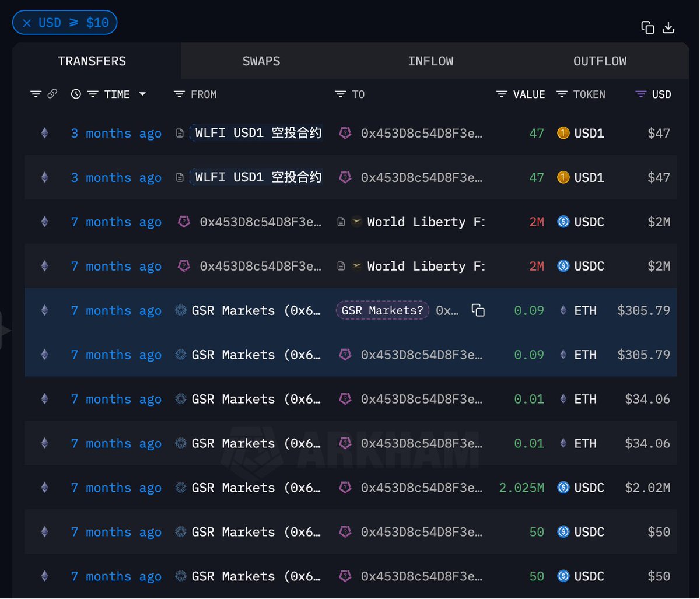Copy the transfers table to clipboard
The image size is (700, 599).
pyautogui.click(x=647, y=27)
